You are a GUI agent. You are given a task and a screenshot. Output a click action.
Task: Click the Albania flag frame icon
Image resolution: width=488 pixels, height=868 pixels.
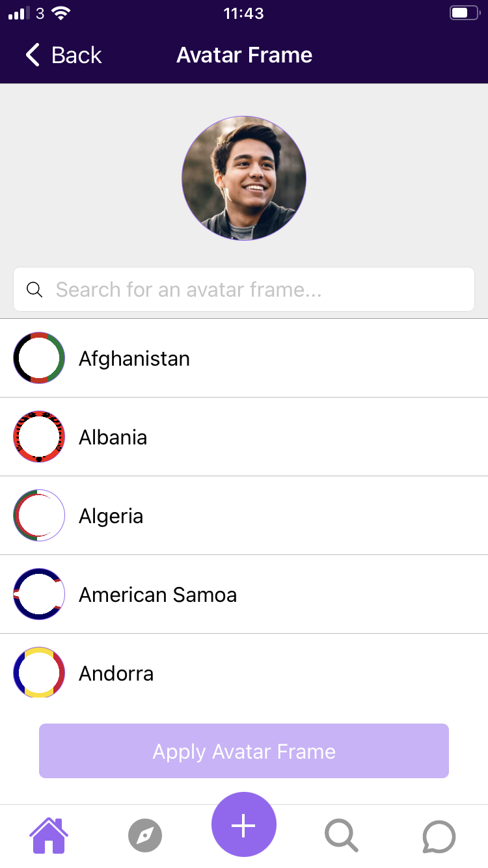tap(39, 437)
